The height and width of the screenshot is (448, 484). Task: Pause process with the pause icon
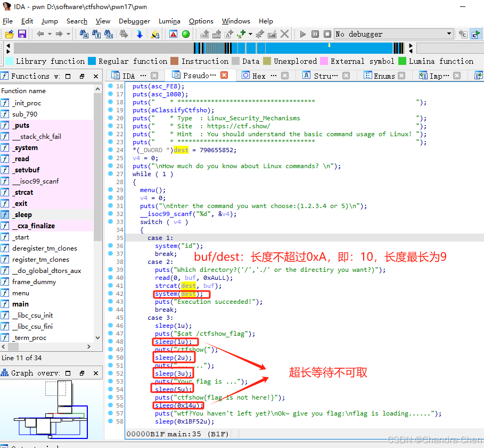315,34
